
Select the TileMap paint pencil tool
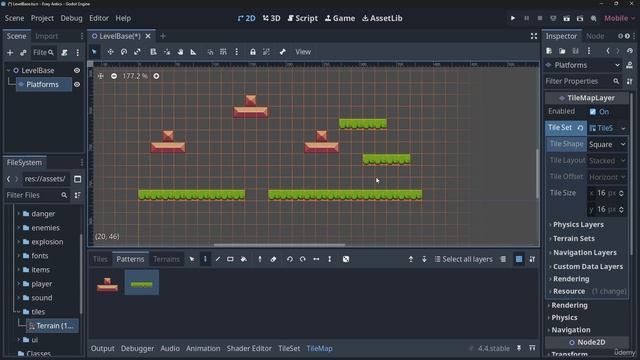tap(205, 259)
